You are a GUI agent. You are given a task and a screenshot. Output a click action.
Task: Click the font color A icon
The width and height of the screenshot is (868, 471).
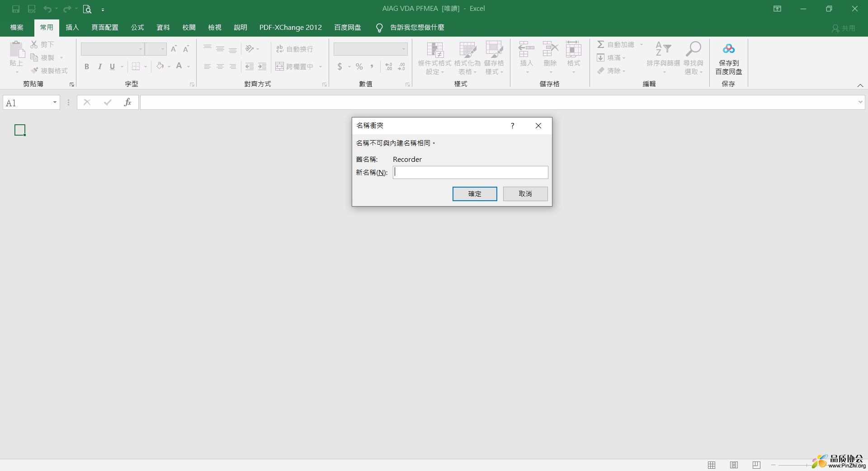pyautogui.click(x=179, y=66)
